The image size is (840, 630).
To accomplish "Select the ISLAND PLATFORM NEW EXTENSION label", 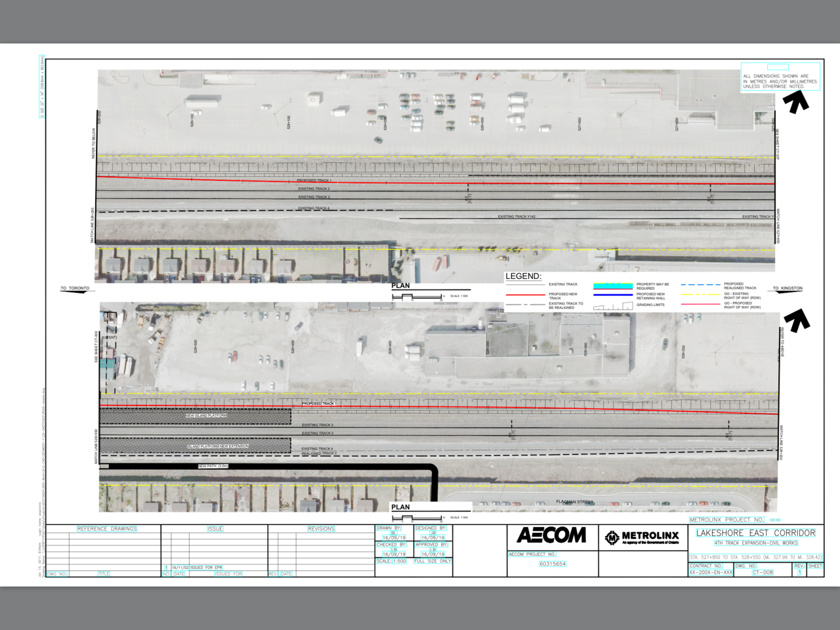I will pyautogui.click(x=218, y=446).
